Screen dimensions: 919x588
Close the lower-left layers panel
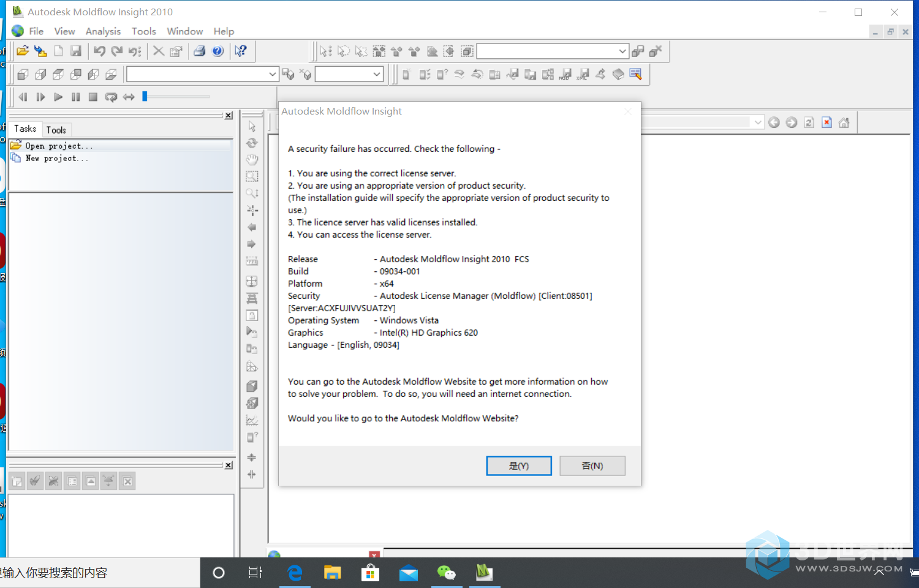tap(229, 465)
